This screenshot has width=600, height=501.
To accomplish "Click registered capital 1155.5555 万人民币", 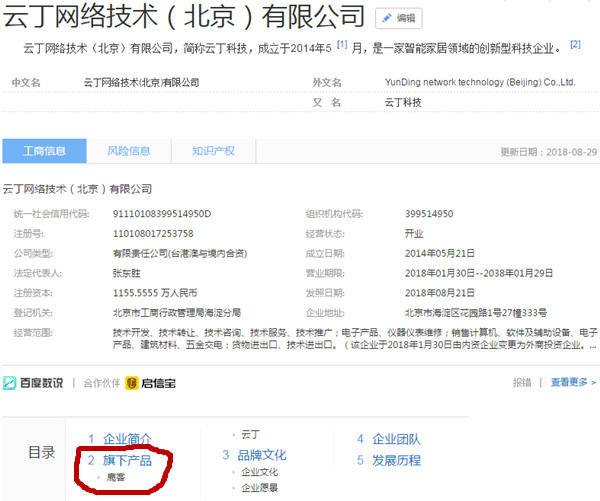I will coord(155,293).
